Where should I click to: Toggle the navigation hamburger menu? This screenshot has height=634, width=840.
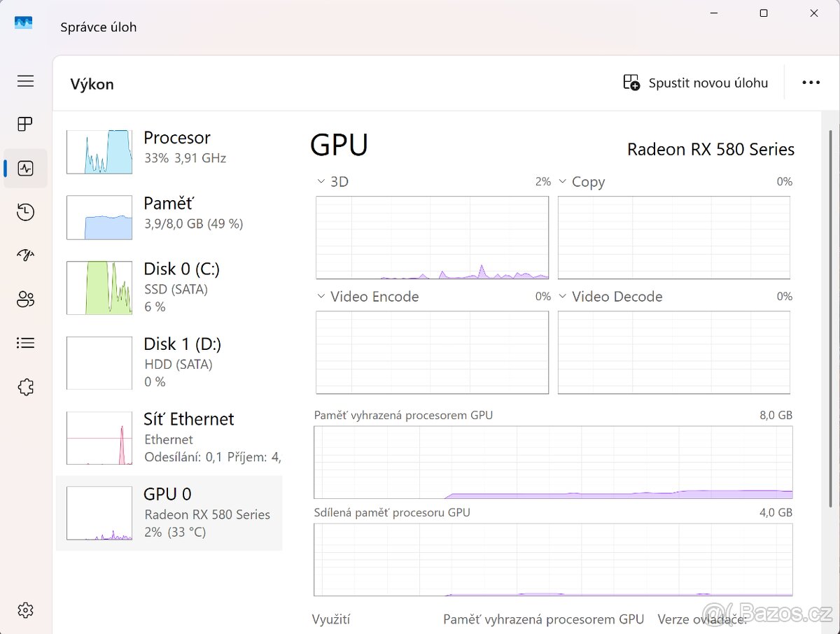pos(25,81)
